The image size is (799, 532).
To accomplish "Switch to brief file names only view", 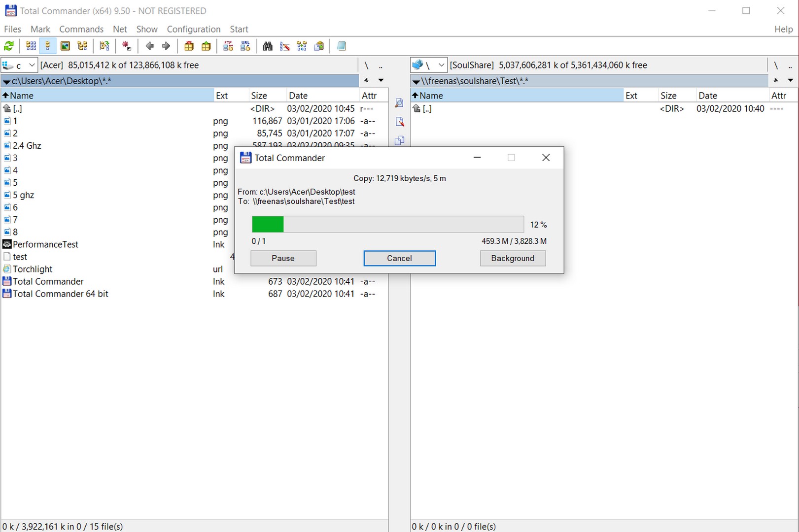I will click(31, 46).
